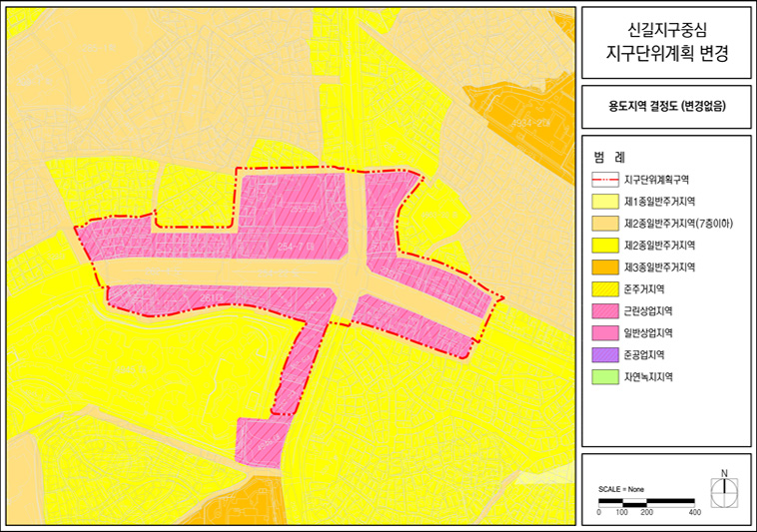Select the bright yellow 제2종일반주거지역 legend swatch
This screenshot has height=532, width=757.
[x=605, y=246]
